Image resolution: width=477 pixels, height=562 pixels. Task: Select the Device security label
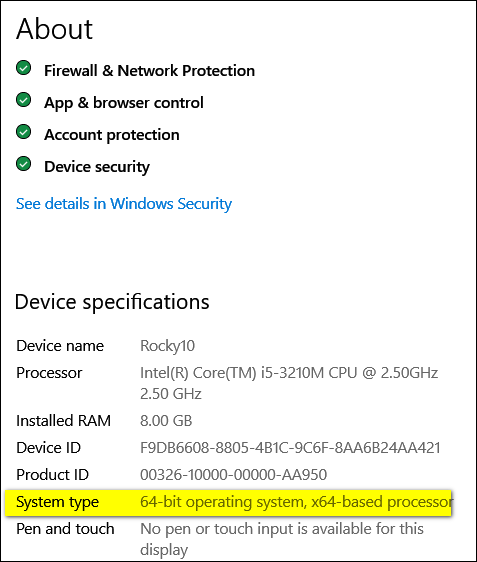point(97,167)
